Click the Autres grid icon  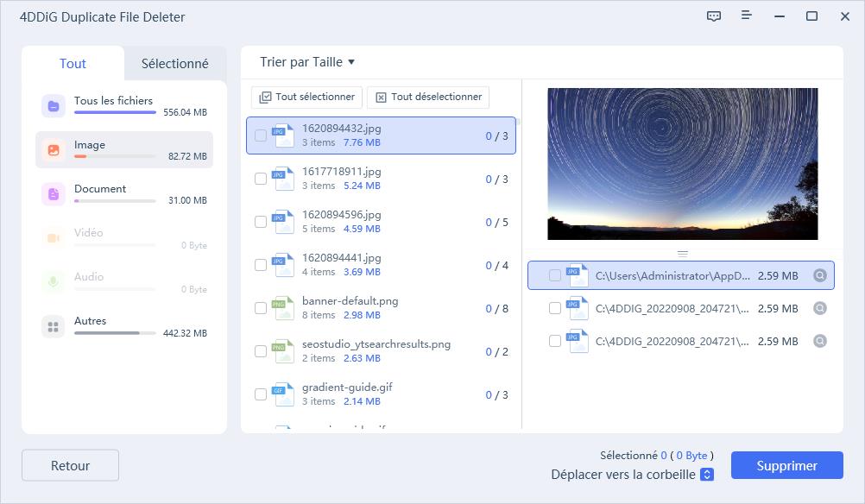54,326
